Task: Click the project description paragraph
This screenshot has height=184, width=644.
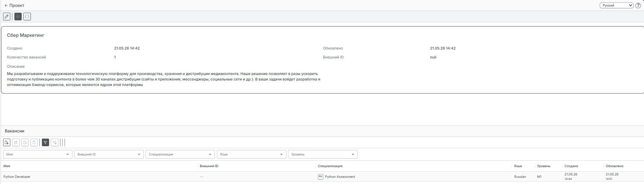Action: coord(164,79)
